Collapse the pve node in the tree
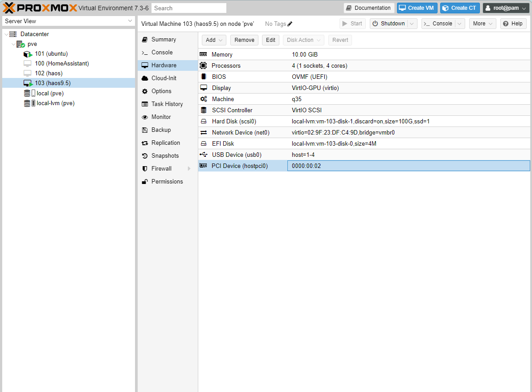 tap(13, 44)
